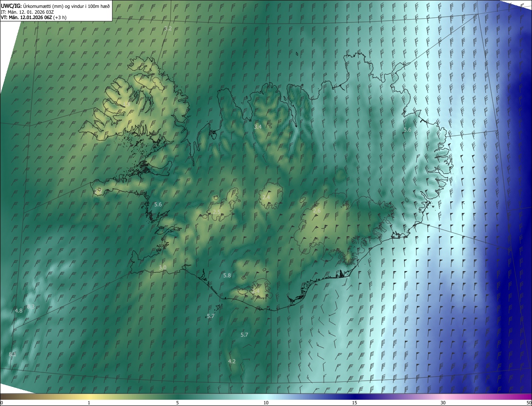The image size is (532, 406).
Task: Click the 8.3 value label on the map
Action: 31,306
